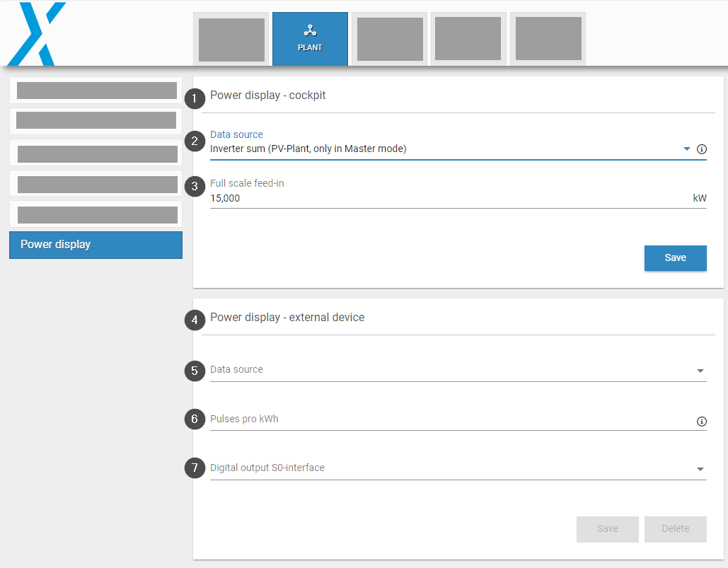This screenshot has width=728, height=568.
Task: Click number 4 marker beside external device heading
Action: 195,320
